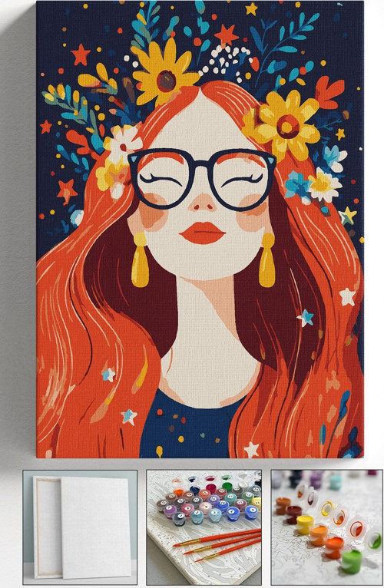The height and width of the screenshot is (588, 384).
Task: Click the green paint pot in right thumbnail
Action: click(352, 561)
